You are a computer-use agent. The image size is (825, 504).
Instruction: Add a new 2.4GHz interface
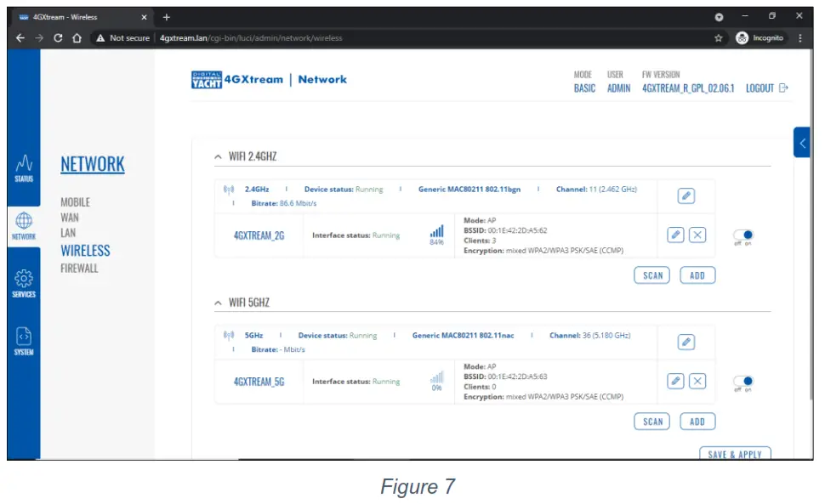(697, 275)
